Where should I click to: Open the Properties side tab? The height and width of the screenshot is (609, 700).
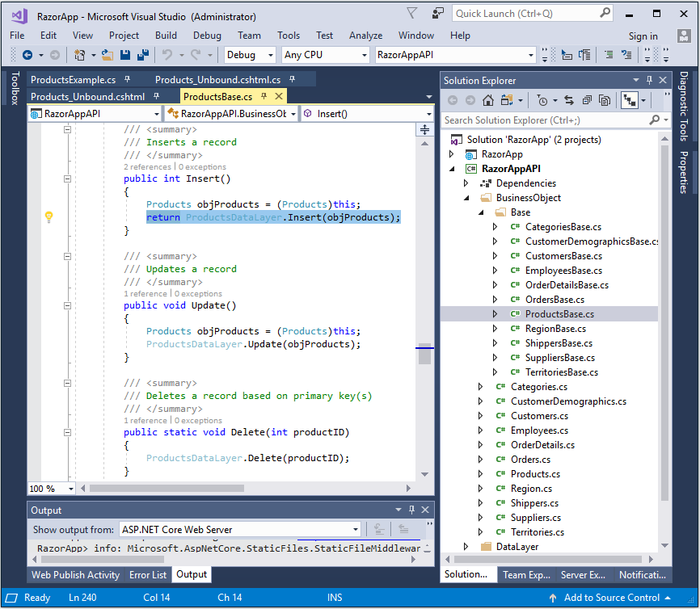[684, 172]
